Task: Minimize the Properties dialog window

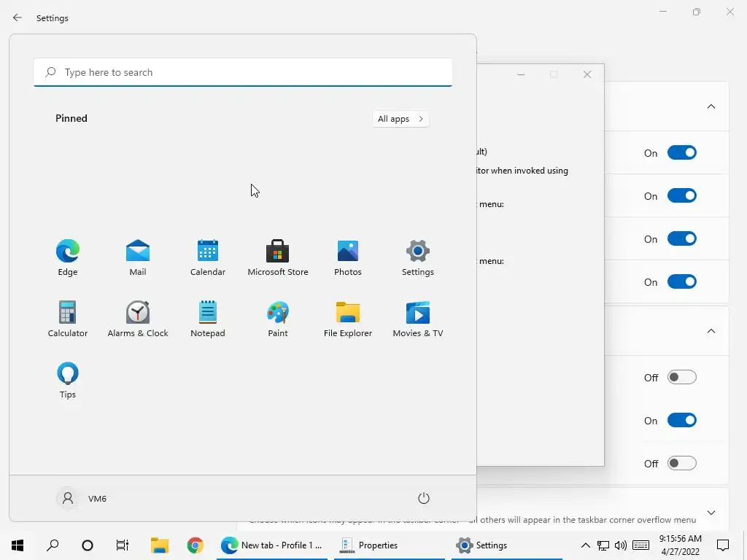Action: tap(521, 74)
